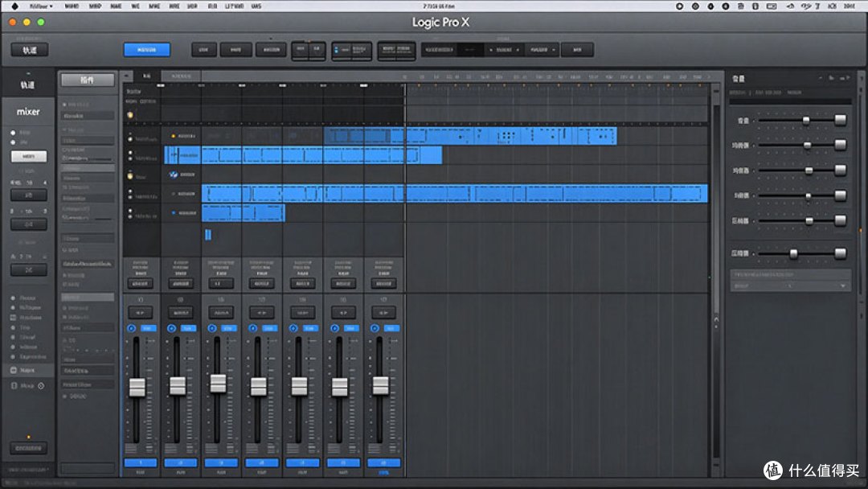Switch to the second tab above the track area
This screenshot has height=489, width=868.
click(x=181, y=76)
